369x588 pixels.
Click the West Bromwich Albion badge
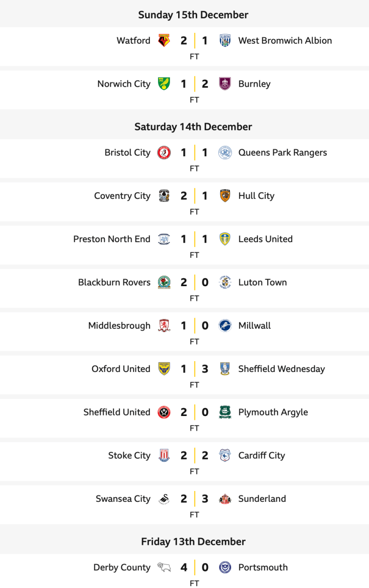tap(225, 41)
